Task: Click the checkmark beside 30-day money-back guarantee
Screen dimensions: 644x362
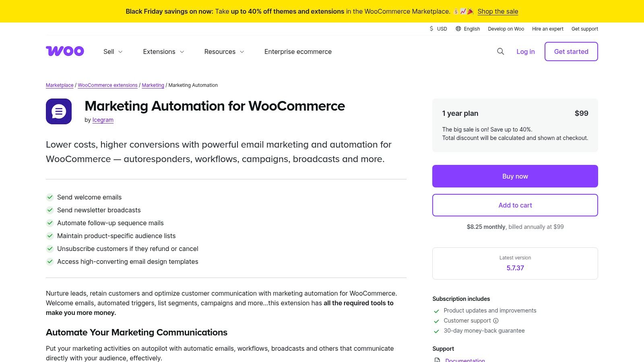Action: 436,331
